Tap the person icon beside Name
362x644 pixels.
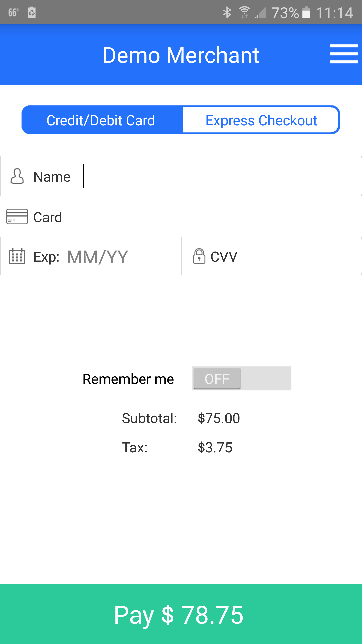17,176
